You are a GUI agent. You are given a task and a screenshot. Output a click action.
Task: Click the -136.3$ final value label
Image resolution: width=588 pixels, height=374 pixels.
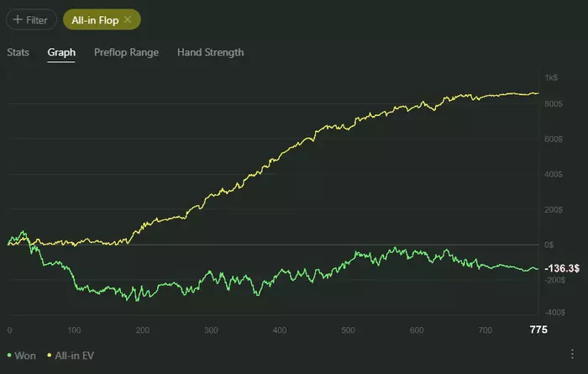(x=562, y=268)
